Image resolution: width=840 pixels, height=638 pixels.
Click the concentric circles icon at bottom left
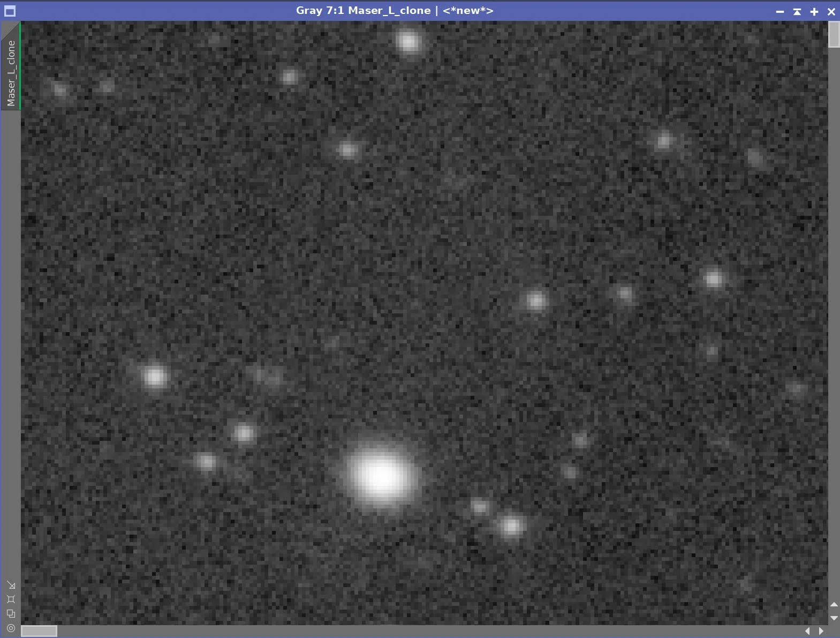click(x=11, y=628)
